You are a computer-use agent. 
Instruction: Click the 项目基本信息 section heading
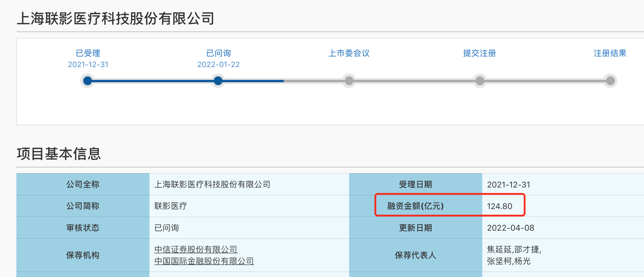point(59,154)
